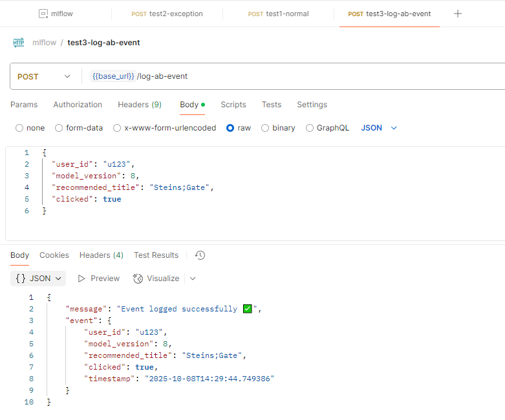505x420 pixels.
Task: Switch to the test1-normal request tab
Action: pos(279,14)
